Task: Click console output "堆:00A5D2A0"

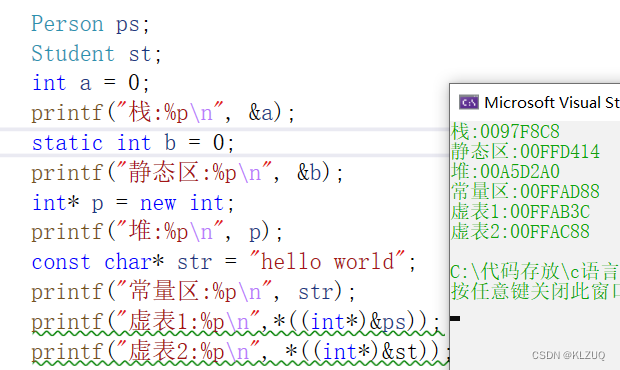Action: point(505,172)
